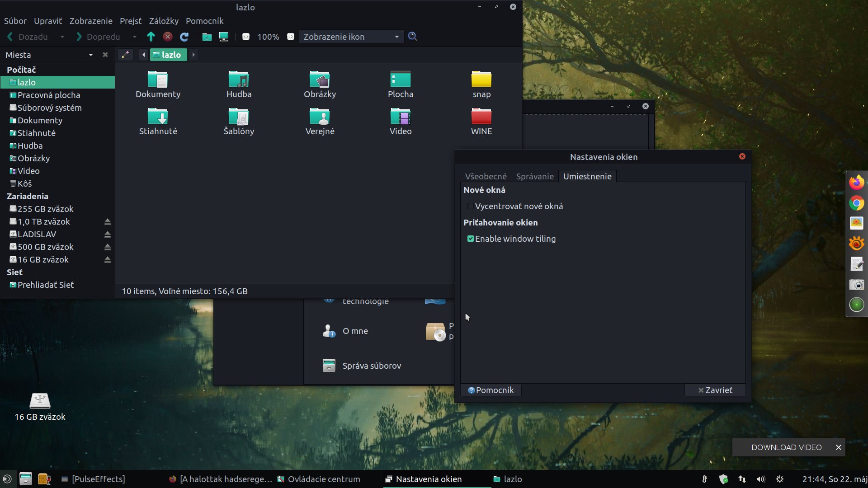Image resolution: width=868 pixels, height=488 pixels.
Task: Open the WINE folder
Action: click(481, 121)
